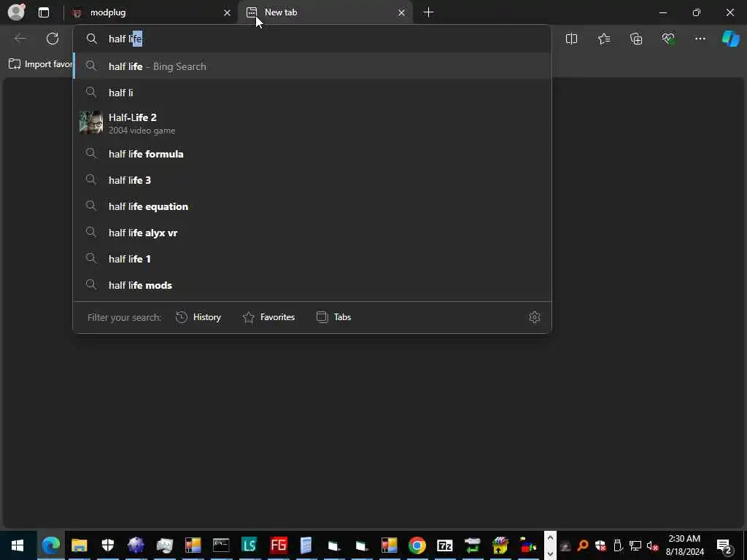Open the Collections icon
The height and width of the screenshot is (560, 747).
pyautogui.click(x=636, y=39)
